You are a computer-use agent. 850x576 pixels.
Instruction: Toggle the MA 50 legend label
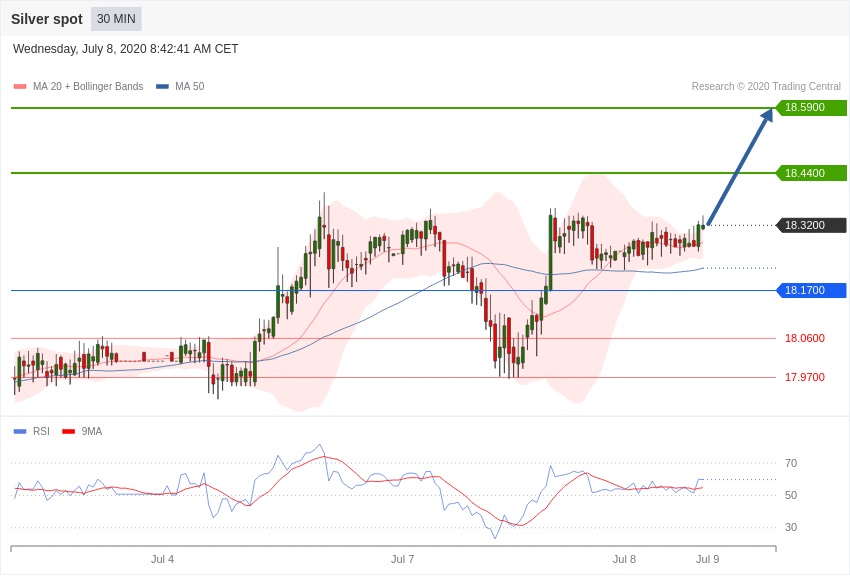190,87
